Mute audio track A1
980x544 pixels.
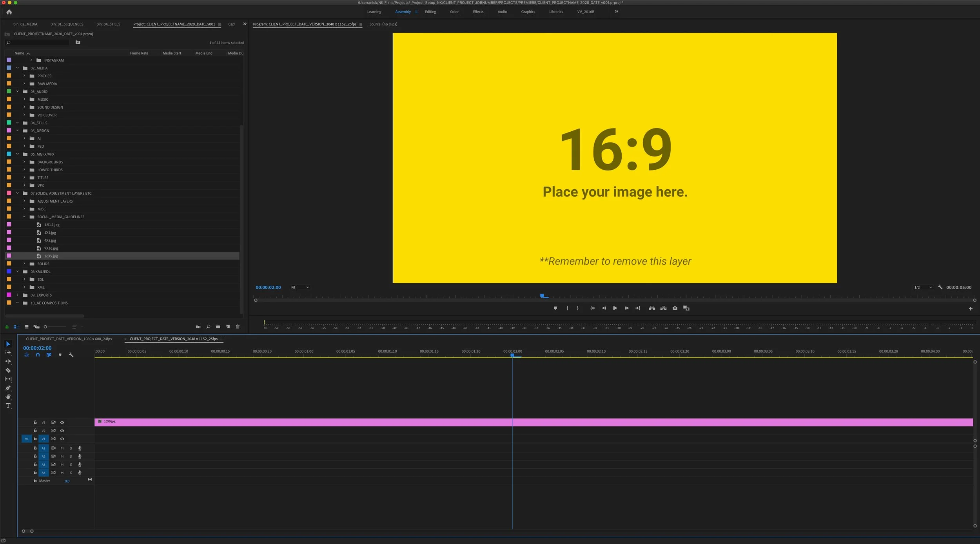[62, 448]
